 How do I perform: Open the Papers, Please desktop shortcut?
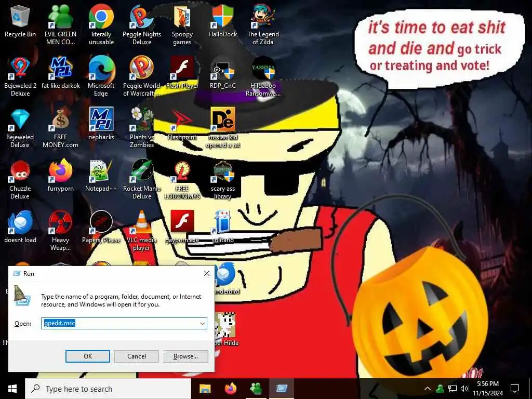pos(101,228)
